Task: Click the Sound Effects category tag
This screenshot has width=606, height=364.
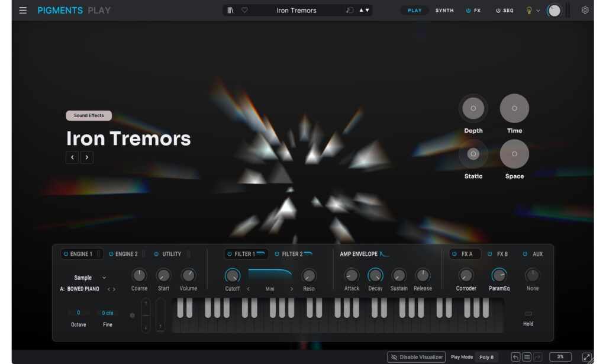Action: click(x=89, y=115)
